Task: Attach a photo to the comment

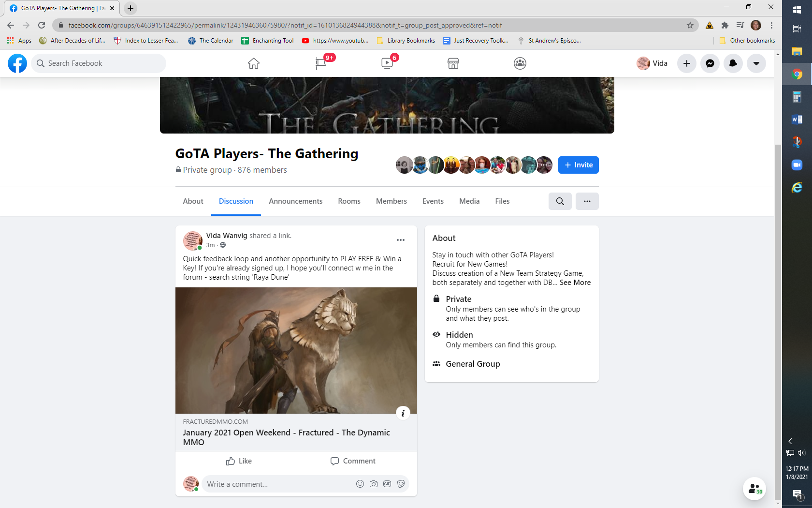Action: (x=374, y=484)
